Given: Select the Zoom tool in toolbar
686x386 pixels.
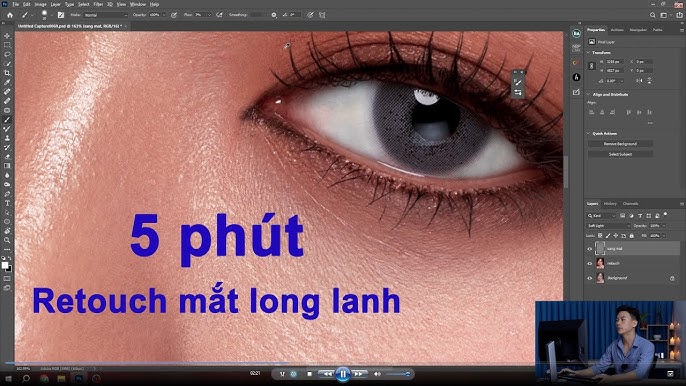Looking at the screenshot, I should [x=7, y=240].
